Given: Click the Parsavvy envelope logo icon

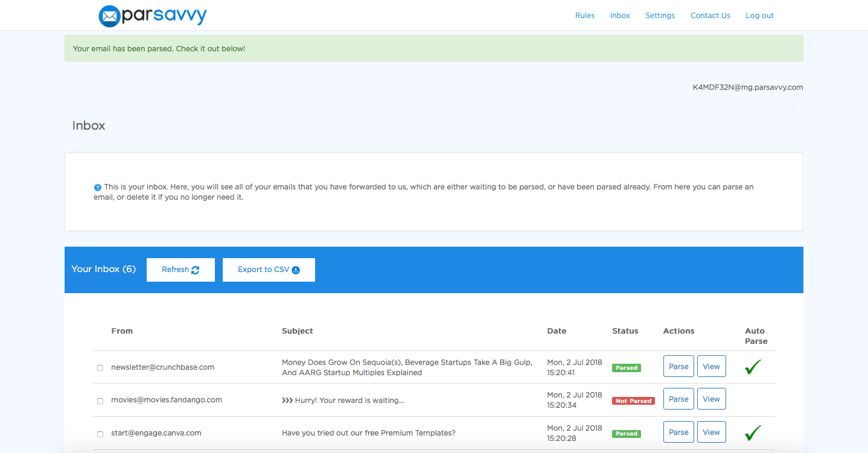Looking at the screenshot, I should (x=109, y=16).
